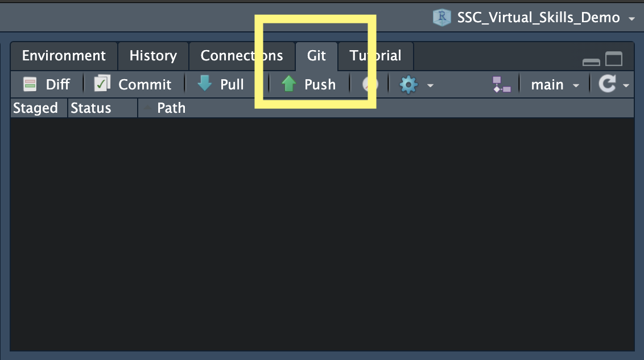The image size is (644, 360).
Task: Open commit history with the clock icon
Action: point(370,84)
